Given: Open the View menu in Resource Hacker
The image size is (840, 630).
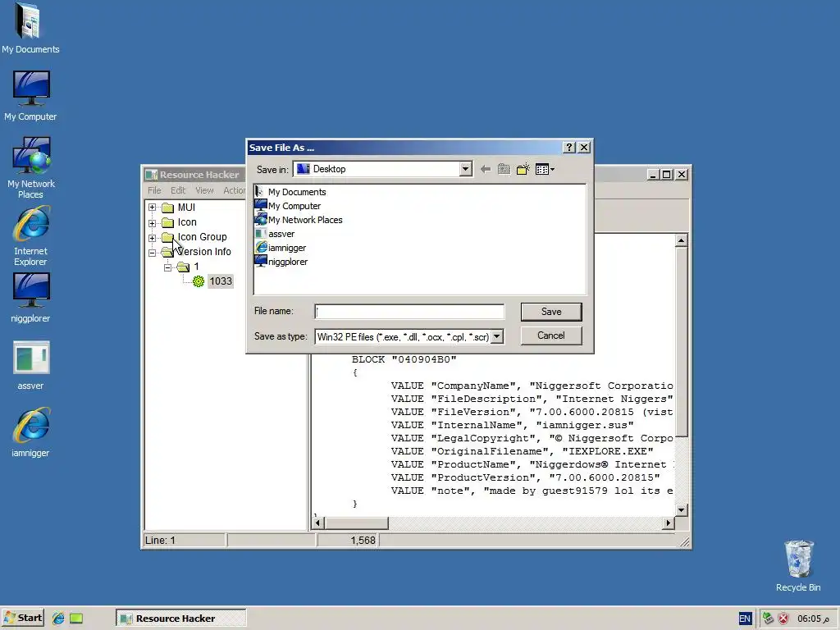Looking at the screenshot, I should coord(204,190).
